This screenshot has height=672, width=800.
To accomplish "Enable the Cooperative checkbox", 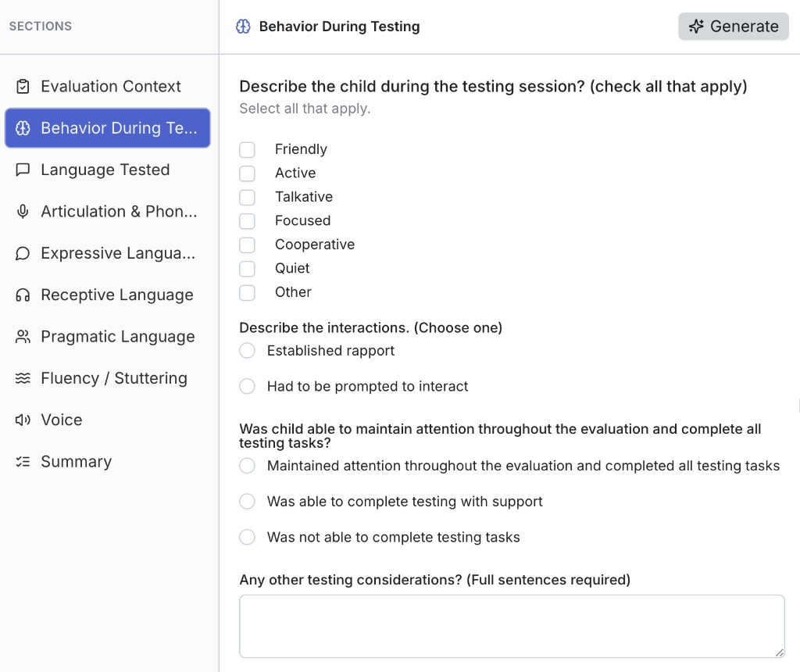I will [248, 245].
